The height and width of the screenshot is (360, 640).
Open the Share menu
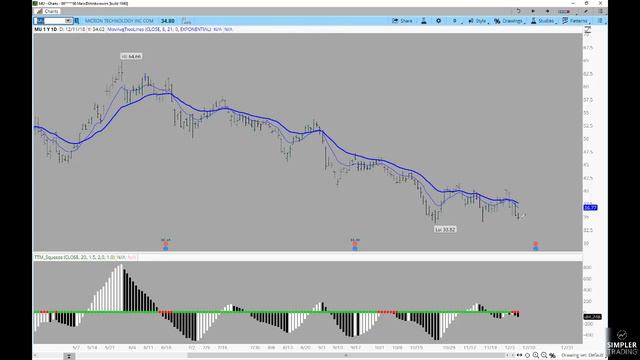(x=402, y=21)
